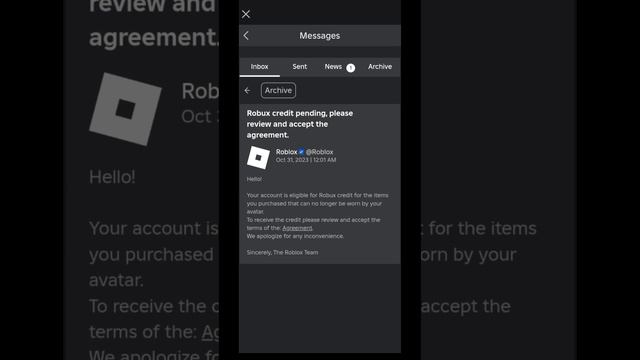This screenshot has height=360, width=640.
Task: Click the Roblox sender name
Action: tap(287, 152)
